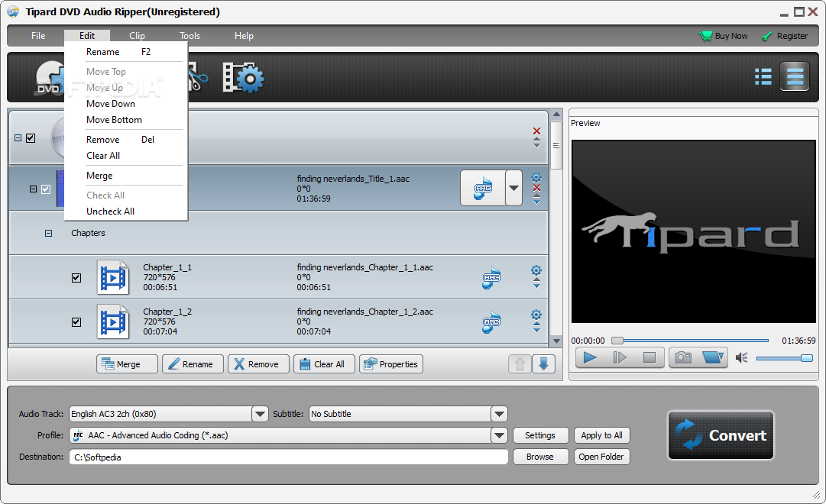Click the Clear All button below list

(x=324, y=364)
